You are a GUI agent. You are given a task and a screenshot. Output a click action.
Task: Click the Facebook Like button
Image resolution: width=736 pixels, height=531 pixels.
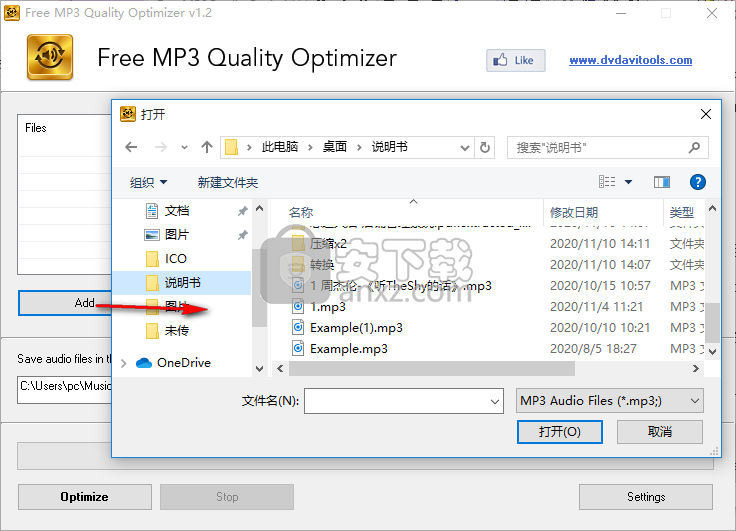tap(514, 60)
